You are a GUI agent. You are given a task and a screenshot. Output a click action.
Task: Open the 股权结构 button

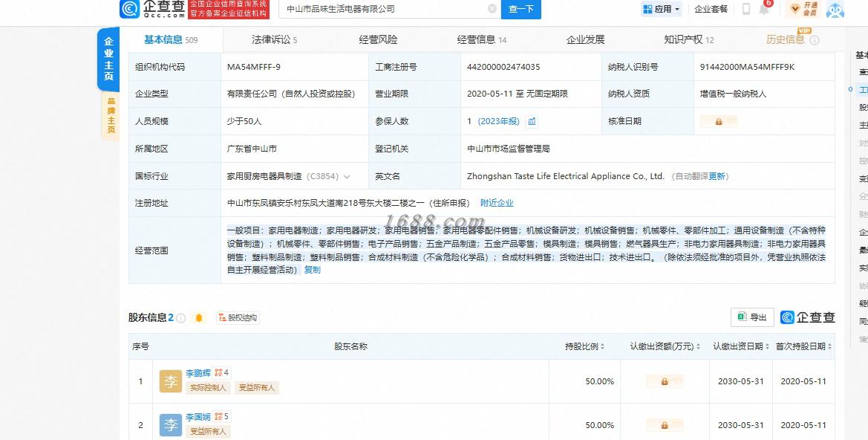[x=238, y=317]
